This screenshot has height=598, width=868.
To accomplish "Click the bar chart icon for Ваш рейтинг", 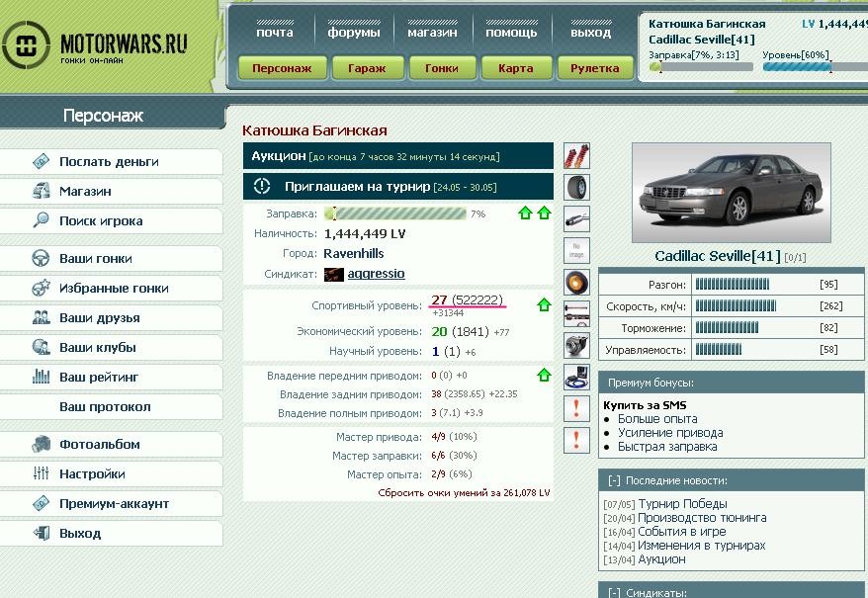I will tap(41, 377).
